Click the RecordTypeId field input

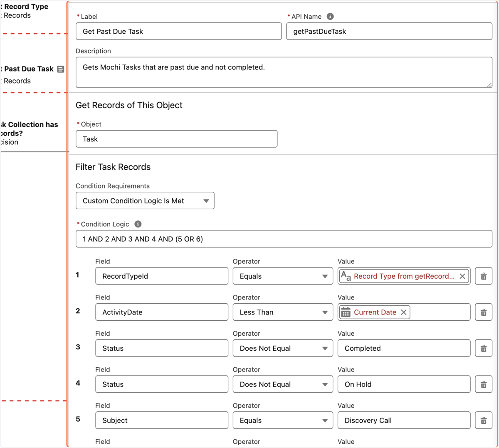point(162,276)
